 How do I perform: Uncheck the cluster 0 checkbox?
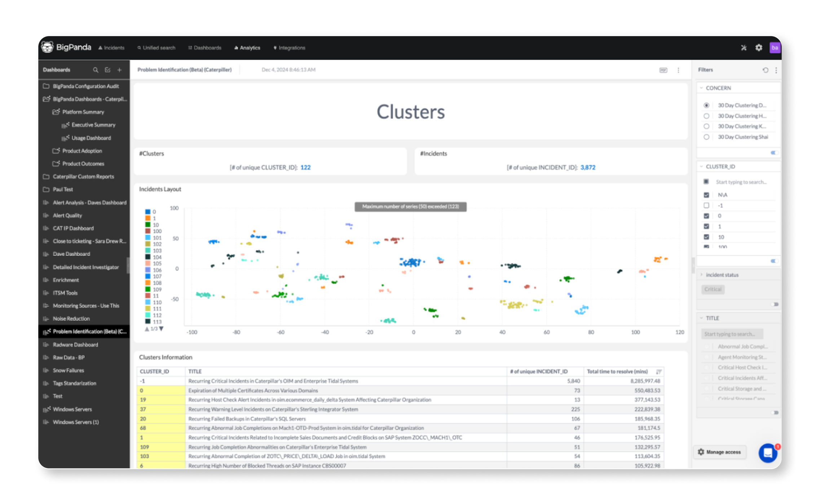point(706,216)
